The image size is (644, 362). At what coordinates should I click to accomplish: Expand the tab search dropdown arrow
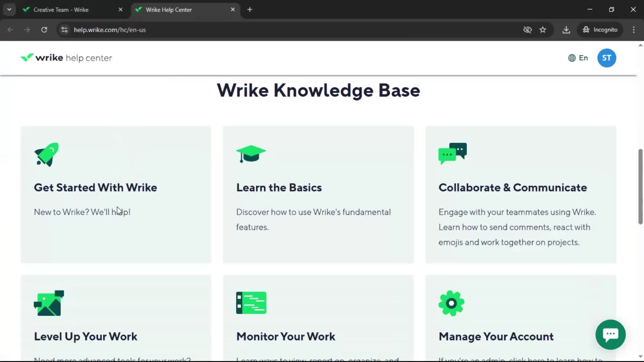pos(9,10)
